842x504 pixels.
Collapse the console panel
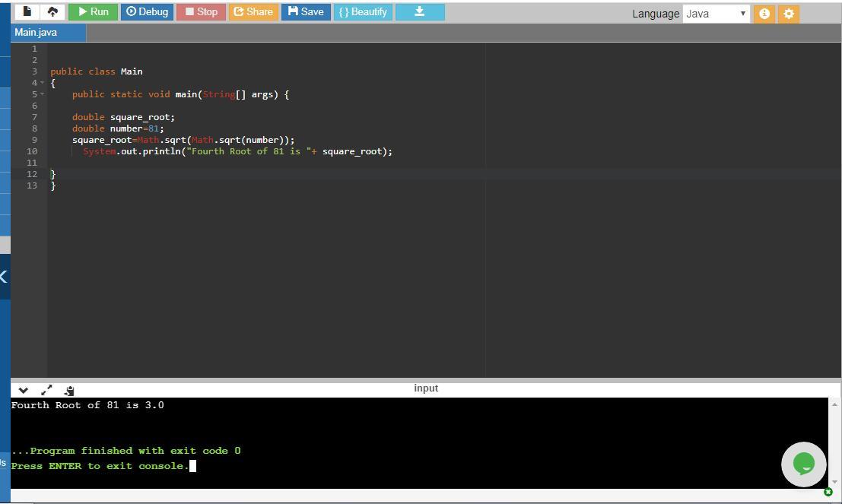point(23,390)
